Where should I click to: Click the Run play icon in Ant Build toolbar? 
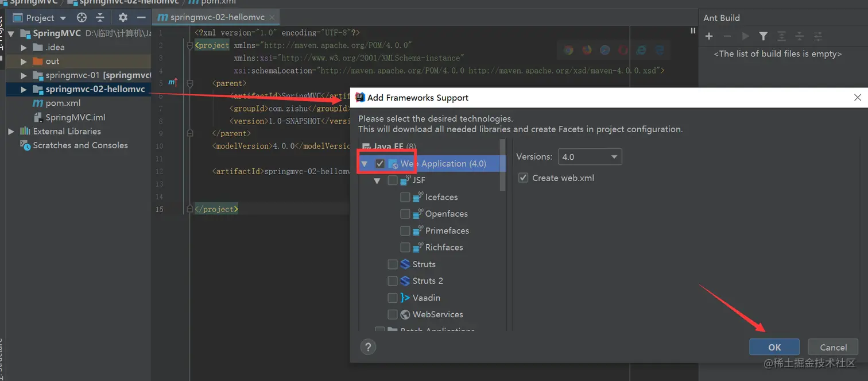point(745,36)
